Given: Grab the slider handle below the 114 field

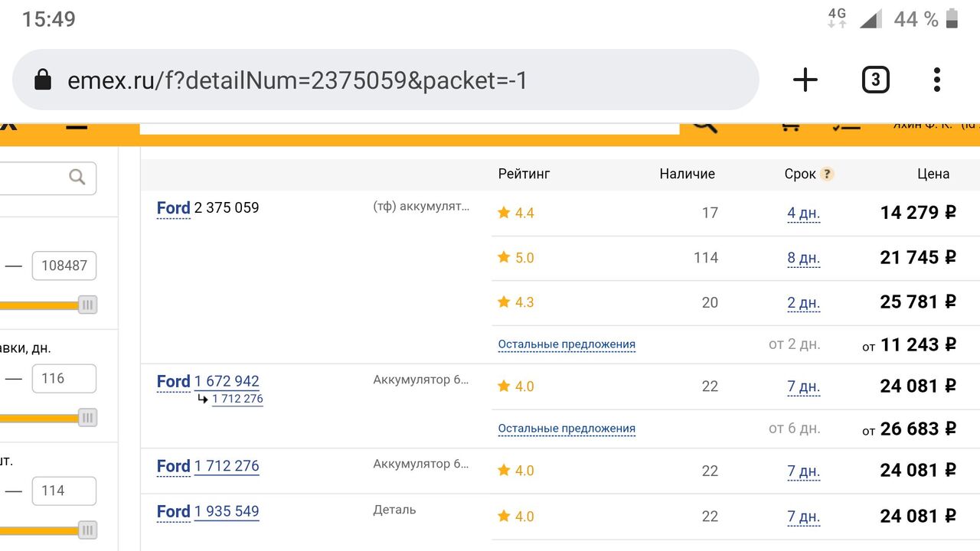Looking at the screenshot, I should tap(87, 530).
